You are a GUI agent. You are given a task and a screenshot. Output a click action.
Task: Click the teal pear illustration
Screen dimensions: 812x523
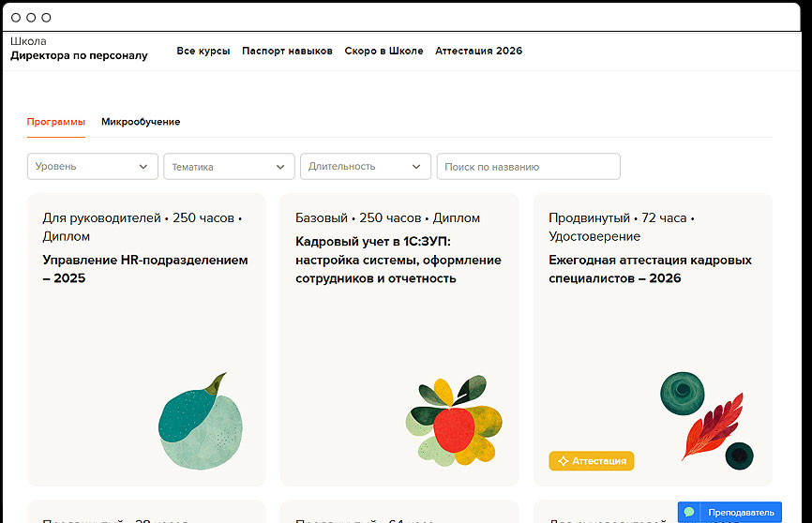point(201,421)
